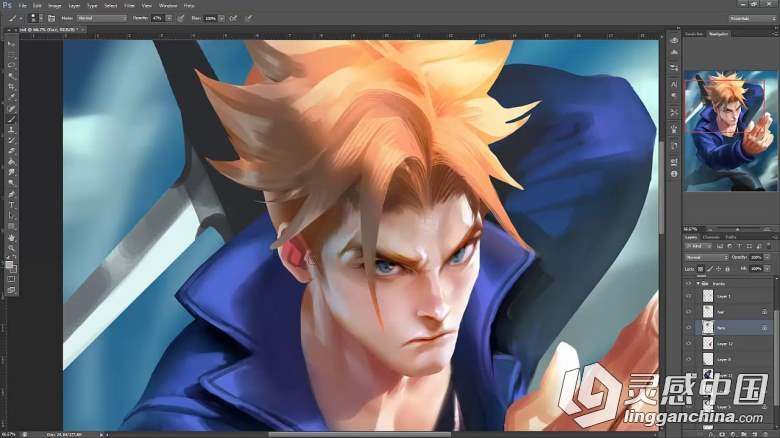This screenshot has width=780, height=438.
Task: Open the layer blend mode dropdown
Action: [x=706, y=257]
